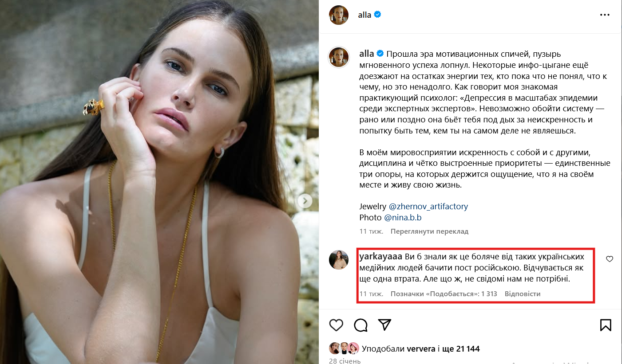This screenshot has height=364, width=622.
Task: Go to next photo with carousel arrow
Action: 305,201
